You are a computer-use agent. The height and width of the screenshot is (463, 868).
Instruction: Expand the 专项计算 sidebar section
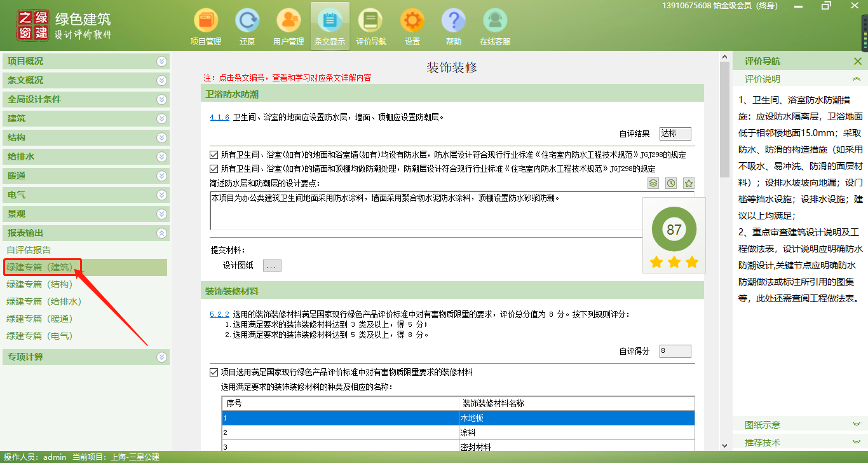[85, 357]
